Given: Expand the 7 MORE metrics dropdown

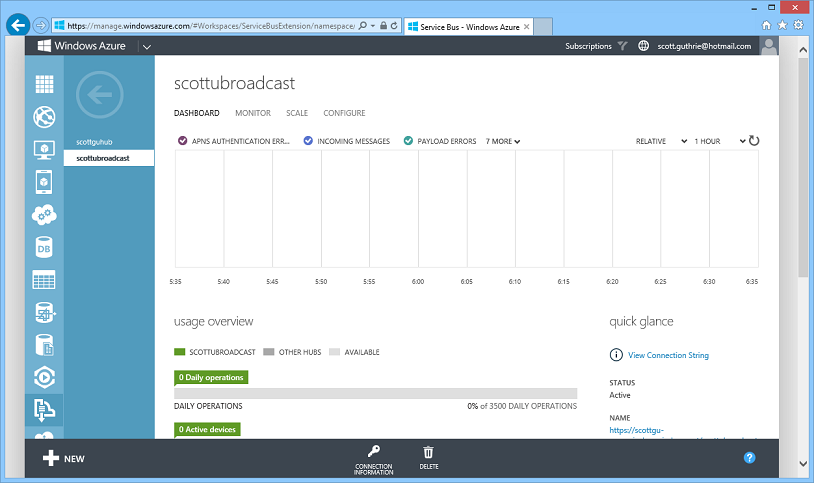Looking at the screenshot, I should click(503, 141).
